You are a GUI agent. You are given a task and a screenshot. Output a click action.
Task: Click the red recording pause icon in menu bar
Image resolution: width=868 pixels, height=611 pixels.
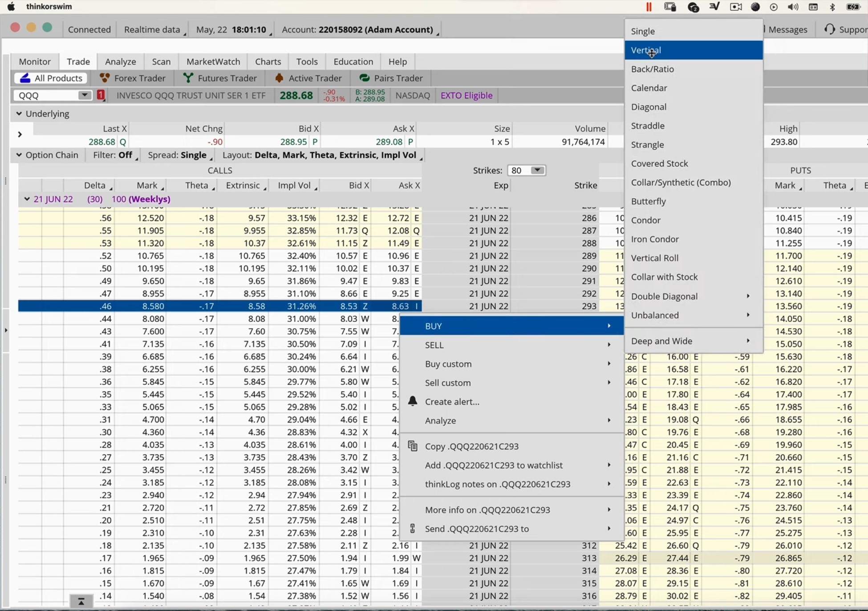(649, 7)
